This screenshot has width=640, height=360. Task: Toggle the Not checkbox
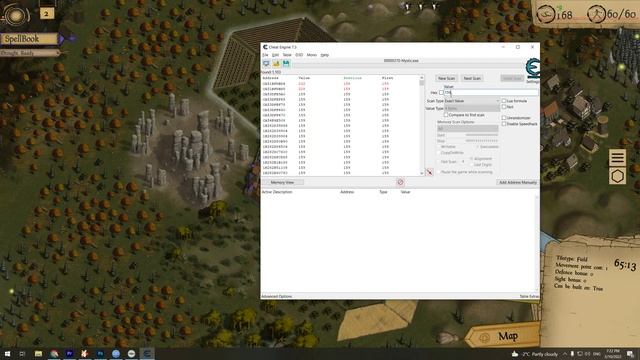504,107
